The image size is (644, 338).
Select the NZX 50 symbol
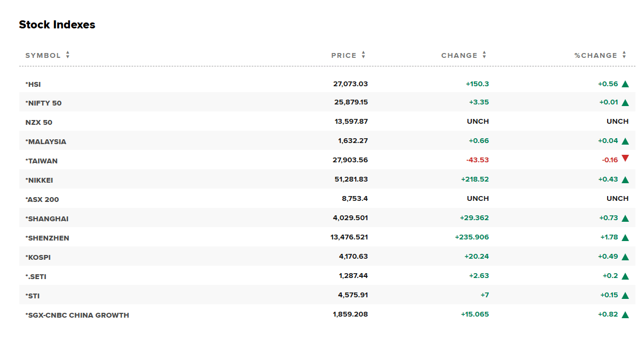click(x=39, y=122)
